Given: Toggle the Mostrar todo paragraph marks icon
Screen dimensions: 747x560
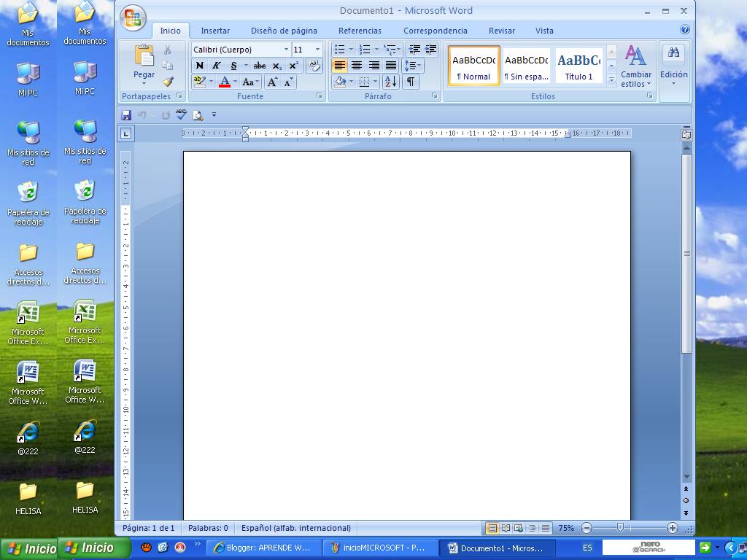Looking at the screenshot, I should pyautogui.click(x=410, y=82).
